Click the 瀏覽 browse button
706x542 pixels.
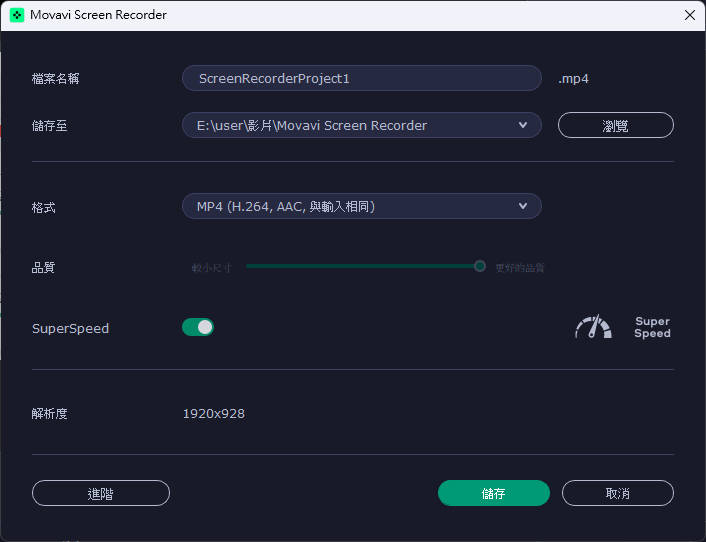click(615, 125)
